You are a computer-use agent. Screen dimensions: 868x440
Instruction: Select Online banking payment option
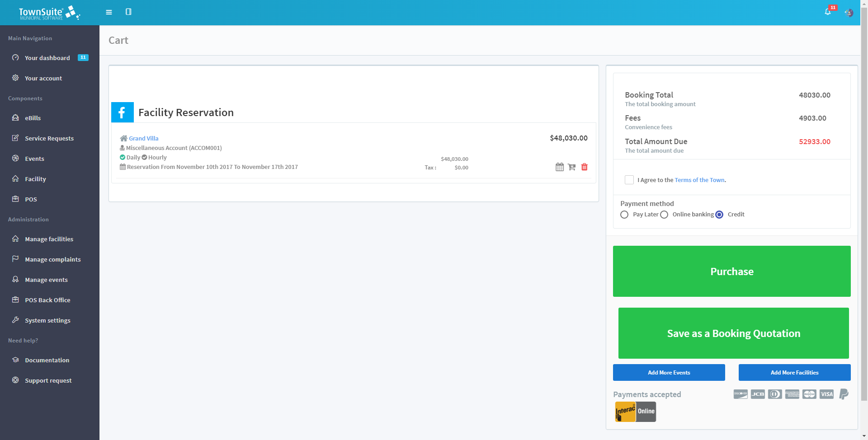click(664, 215)
